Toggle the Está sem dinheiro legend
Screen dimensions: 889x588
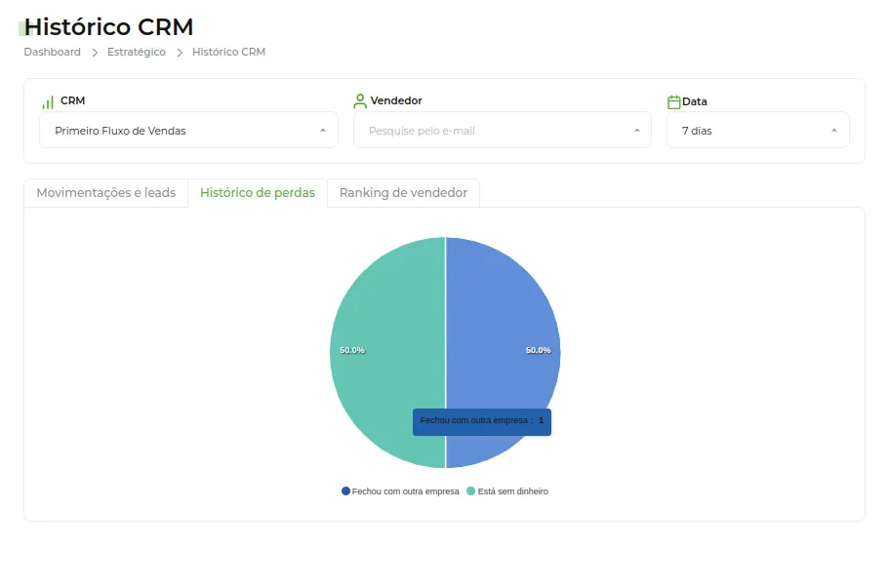point(507,491)
